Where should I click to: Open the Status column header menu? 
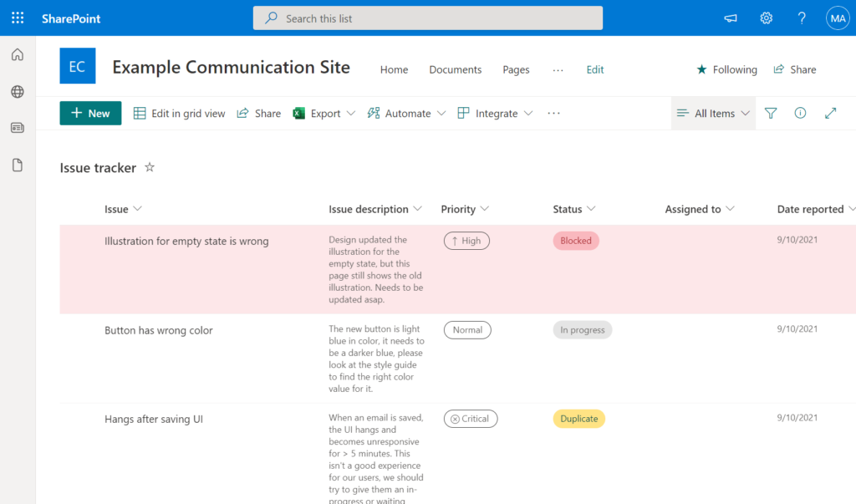point(573,209)
